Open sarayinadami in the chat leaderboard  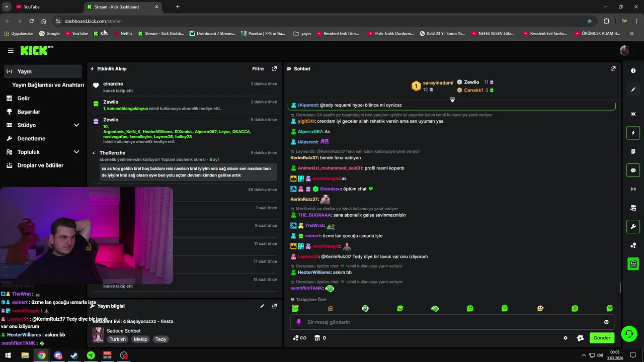point(438,82)
